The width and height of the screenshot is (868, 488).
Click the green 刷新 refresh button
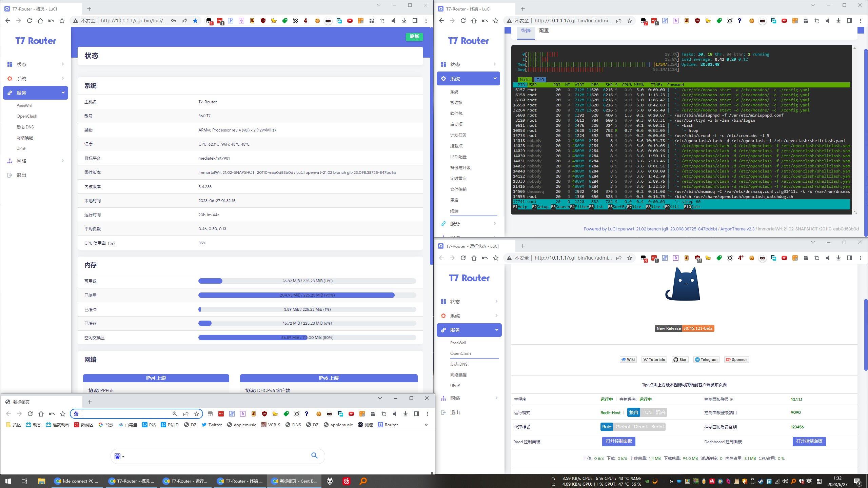(x=414, y=37)
